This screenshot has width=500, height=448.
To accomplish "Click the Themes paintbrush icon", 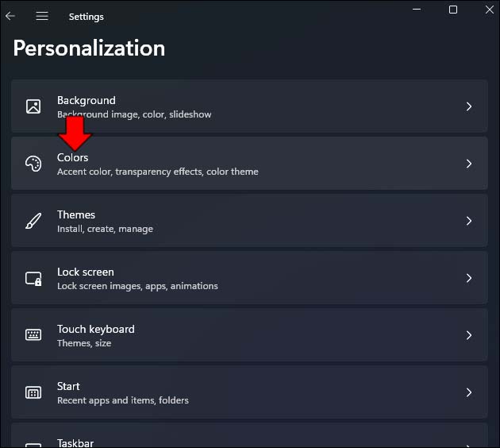I will (33, 221).
